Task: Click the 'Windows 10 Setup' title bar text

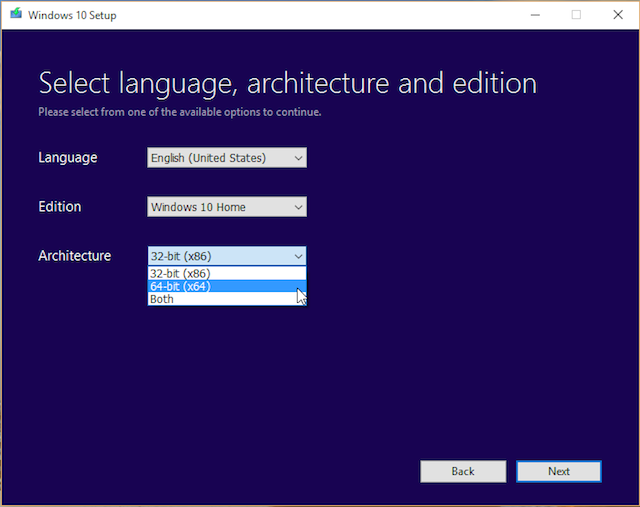Action: coord(72,16)
